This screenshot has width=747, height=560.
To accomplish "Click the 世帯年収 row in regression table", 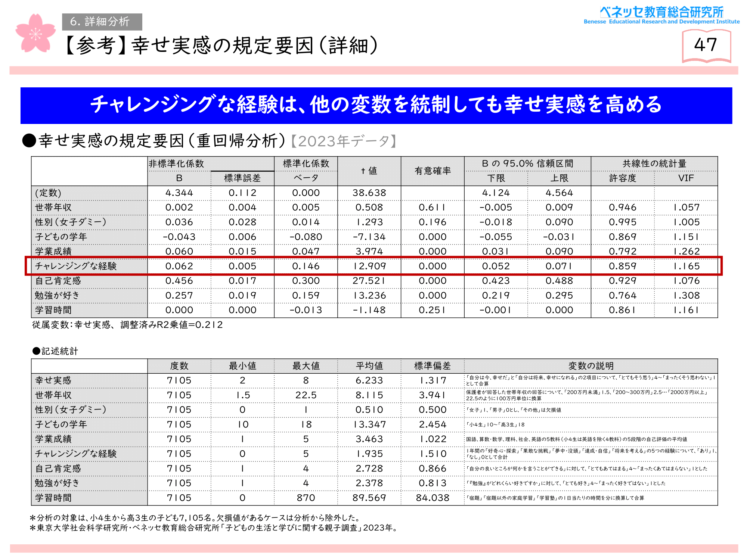I will tap(53, 207).
